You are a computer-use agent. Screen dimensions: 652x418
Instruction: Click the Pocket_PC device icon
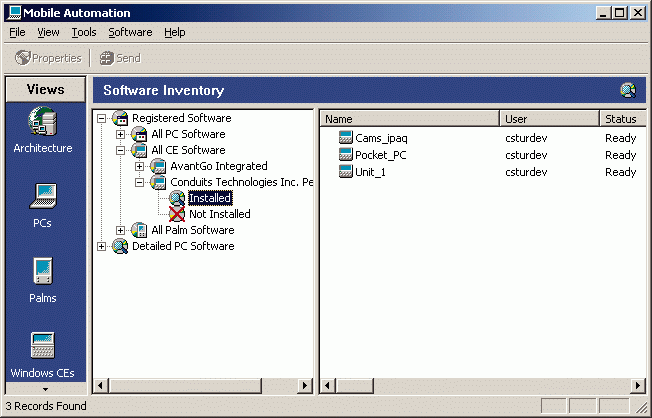[346, 155]
